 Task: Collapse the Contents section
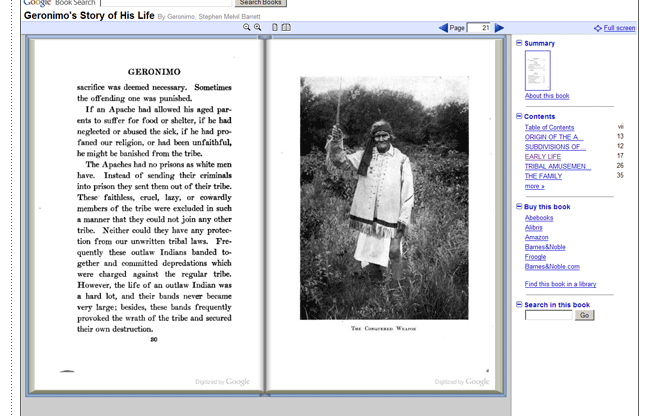tap(519, 117)
